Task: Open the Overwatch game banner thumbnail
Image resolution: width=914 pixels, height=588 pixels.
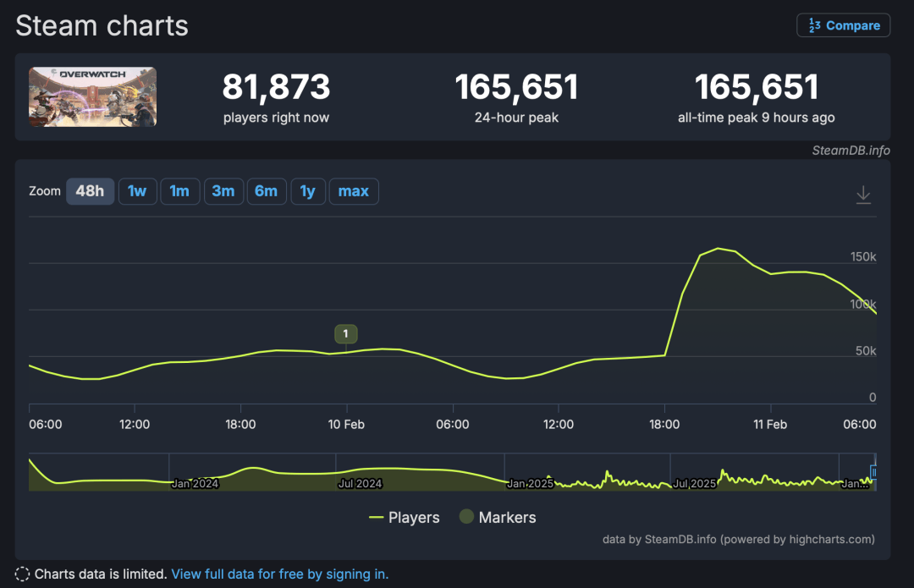Action: pos(92,97)
